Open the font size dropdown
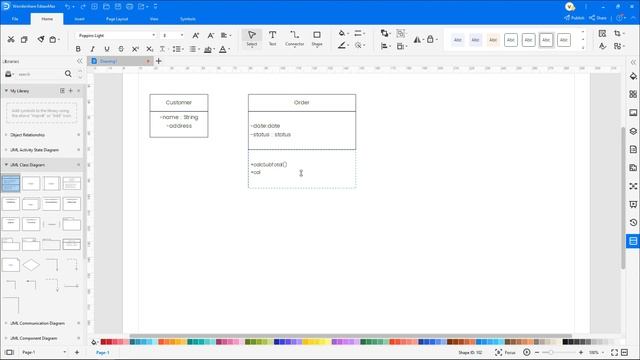 click(182, 36)
